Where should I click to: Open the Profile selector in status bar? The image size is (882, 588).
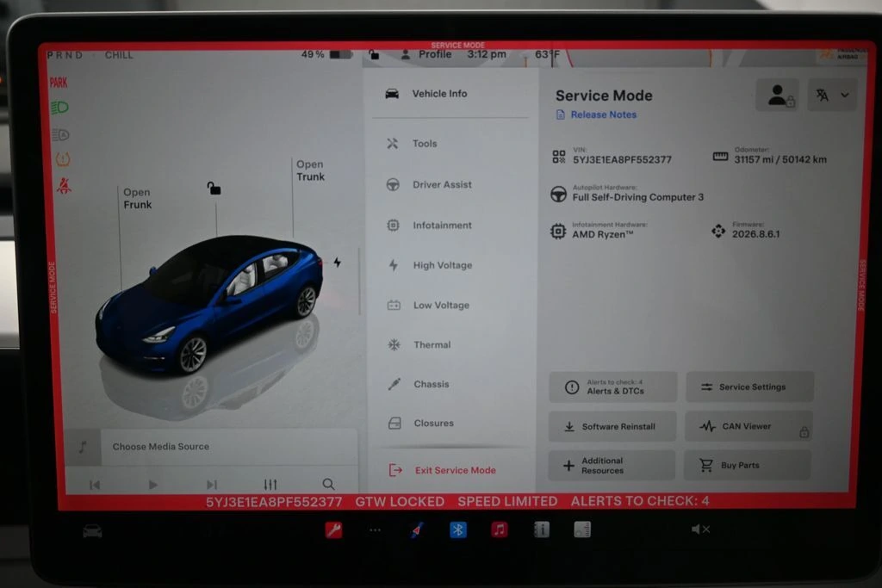pos(426,54)
